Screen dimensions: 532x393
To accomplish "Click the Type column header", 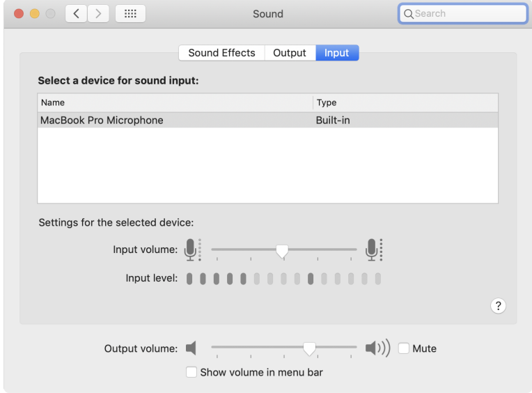I will point(404,102).
